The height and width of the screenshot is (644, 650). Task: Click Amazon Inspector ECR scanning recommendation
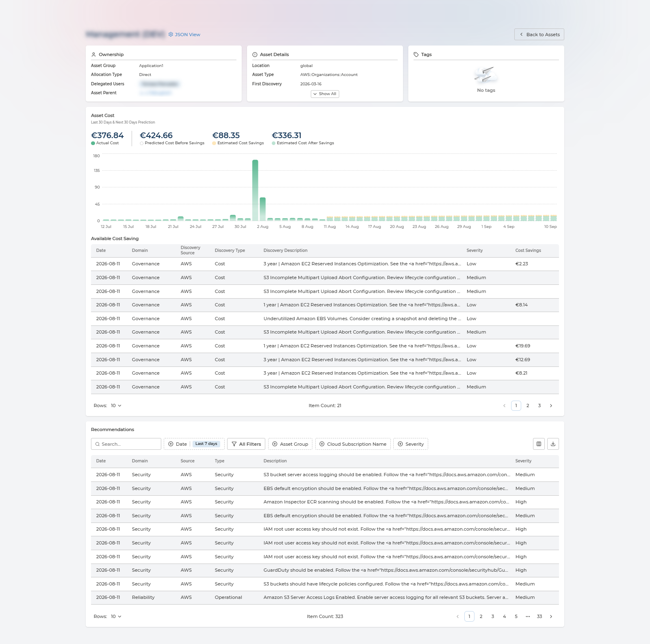386,502
